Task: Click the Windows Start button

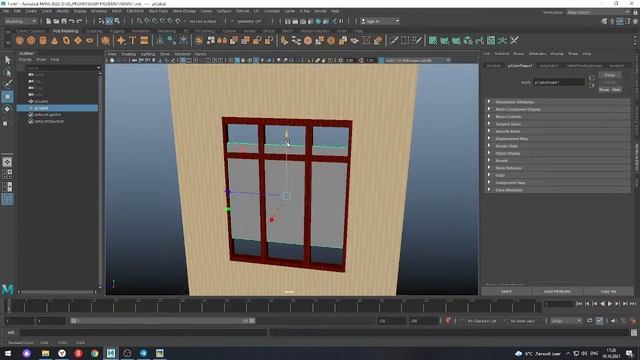Action: coord(8,353)
